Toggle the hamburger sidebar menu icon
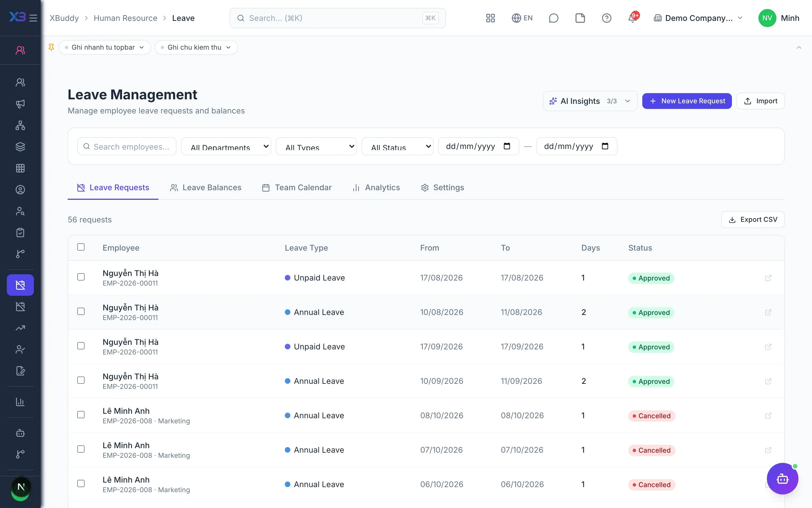 (33, 18)
